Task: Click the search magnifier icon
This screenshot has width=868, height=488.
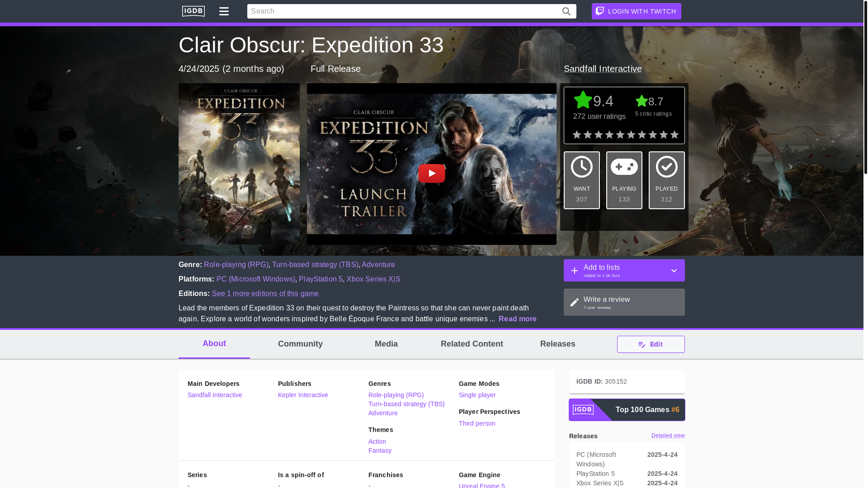Action: (566, 11)
